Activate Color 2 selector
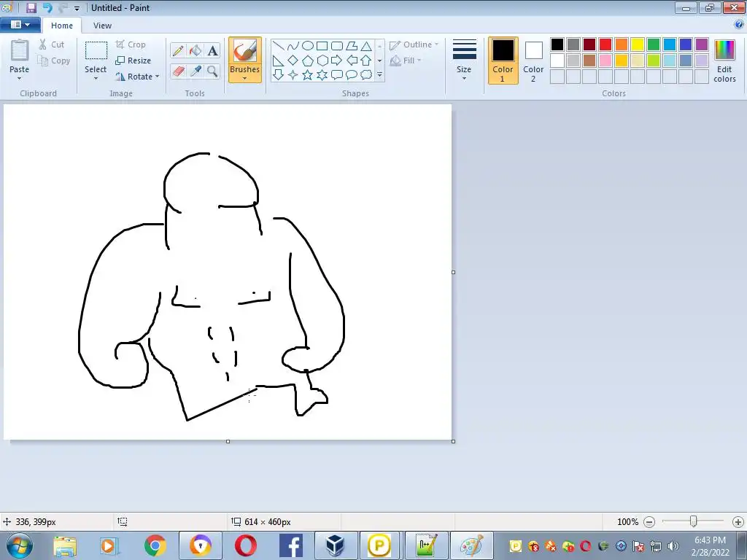The width and height of the screenshot is (747, 560). 533,61
